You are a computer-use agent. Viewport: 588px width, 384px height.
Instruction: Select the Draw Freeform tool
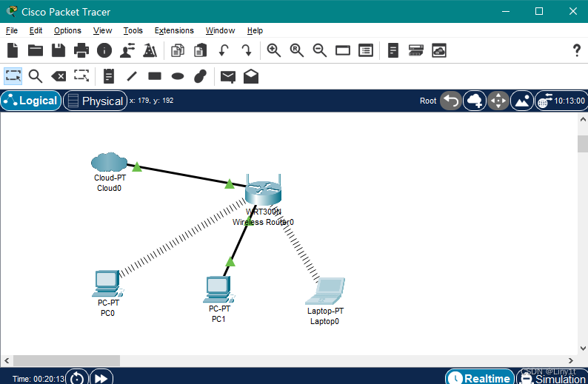[200, 76]
